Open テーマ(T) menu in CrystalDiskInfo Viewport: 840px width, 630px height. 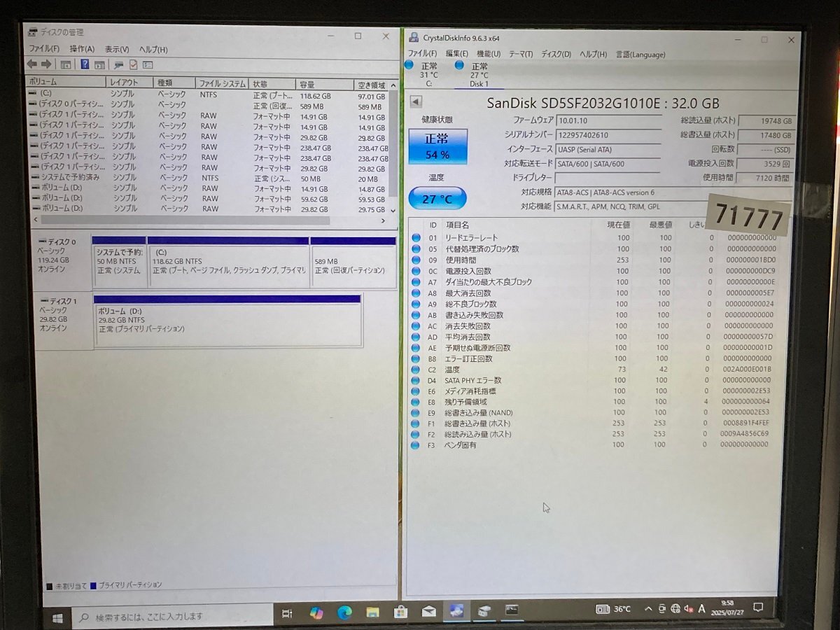[521, 54]
